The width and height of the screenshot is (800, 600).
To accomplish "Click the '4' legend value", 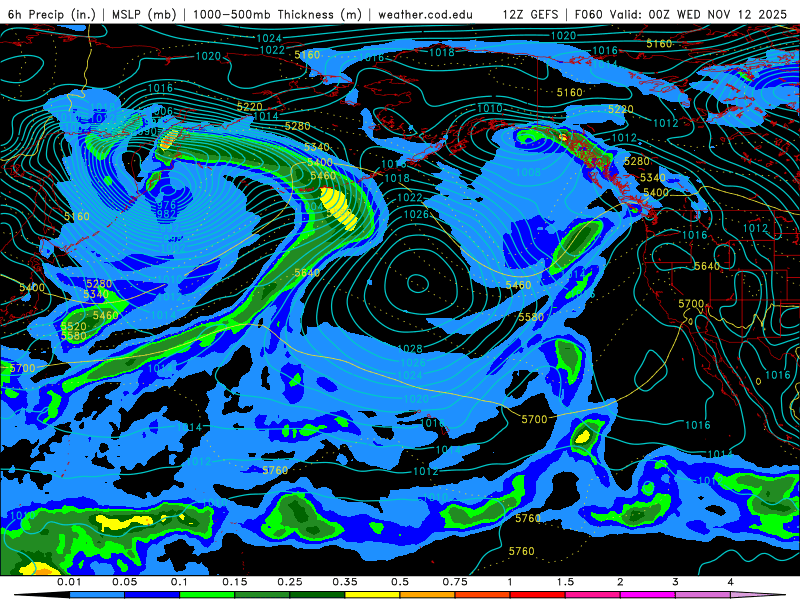I will [x=730, y=582].
